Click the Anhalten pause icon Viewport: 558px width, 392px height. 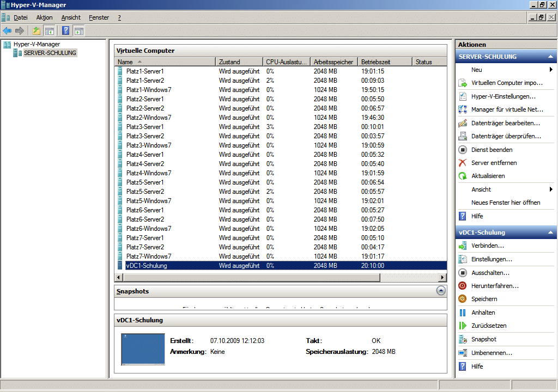462,313
